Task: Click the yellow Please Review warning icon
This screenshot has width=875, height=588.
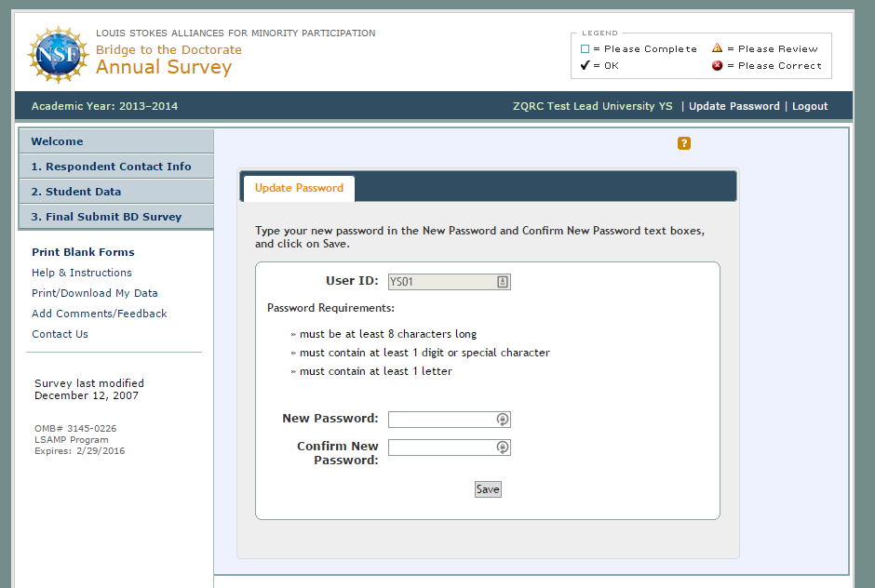Action: tap(717, 48)
